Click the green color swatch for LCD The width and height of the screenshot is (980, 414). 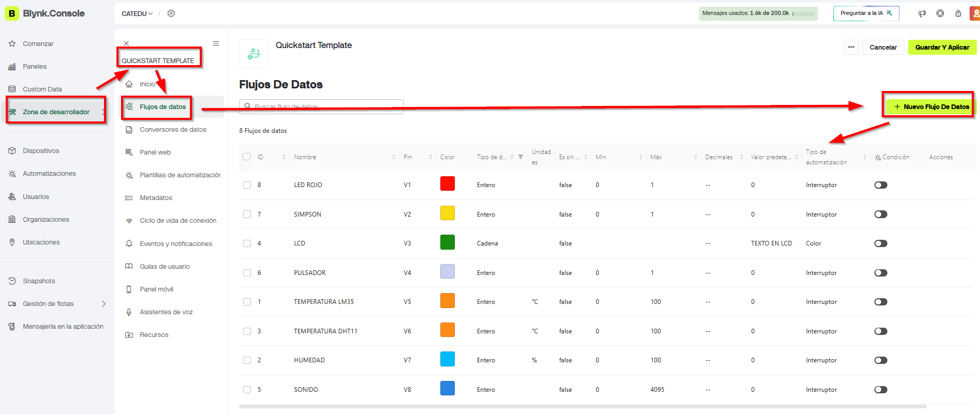447,242
